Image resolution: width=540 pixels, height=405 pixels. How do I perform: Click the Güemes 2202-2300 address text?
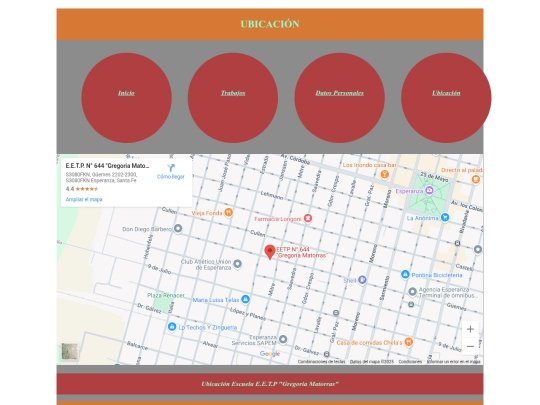(101, 177)
